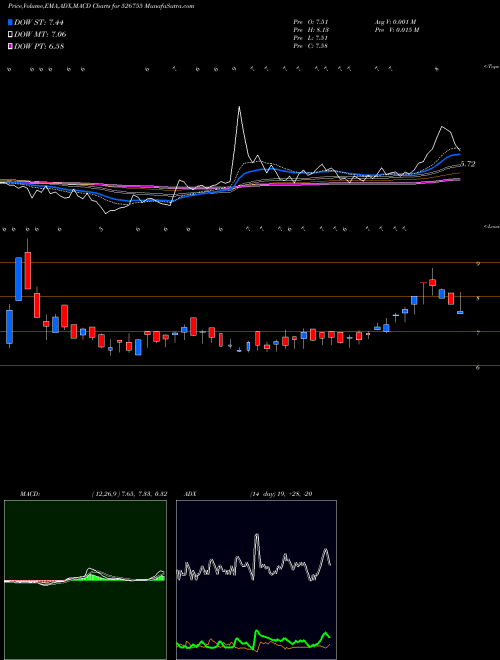The height and width of the screenshot is (660, 500).
Task: Open the ADX indicator chart panel
Action: tap(256, 580)
